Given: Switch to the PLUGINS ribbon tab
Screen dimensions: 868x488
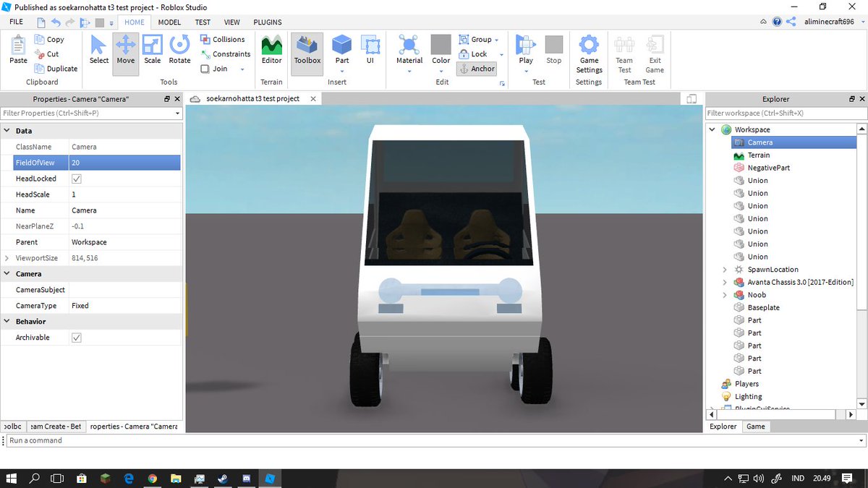Looking at the screenshot, I should coord(268,22).
